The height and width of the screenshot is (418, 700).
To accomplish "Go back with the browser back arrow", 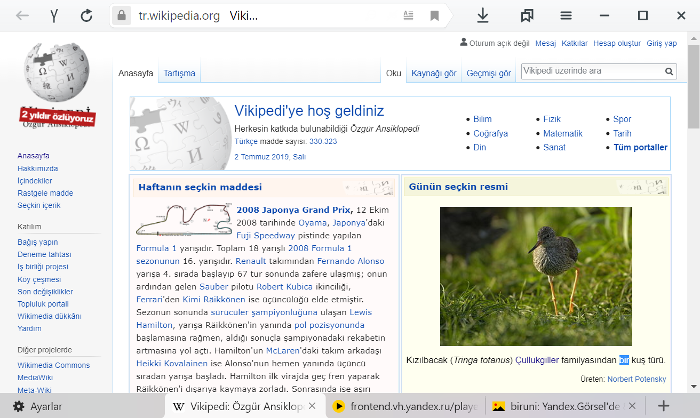I will tap(22, 16).
